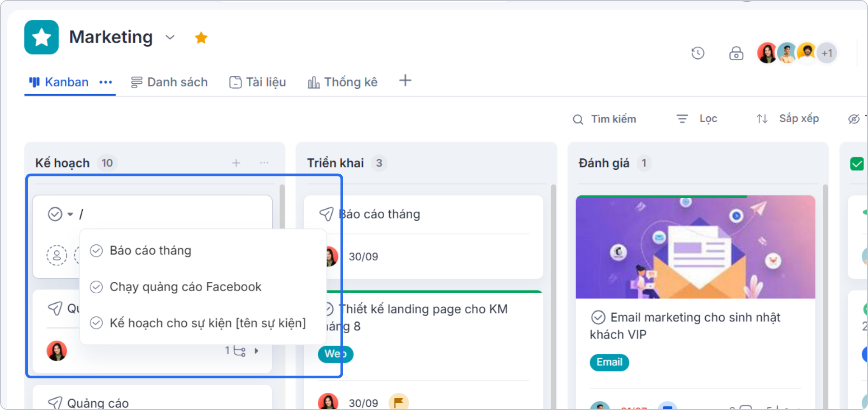Screen dimensions: 868x410
Task: Open the activity history clock icon
Action: [x=698, y=53]
